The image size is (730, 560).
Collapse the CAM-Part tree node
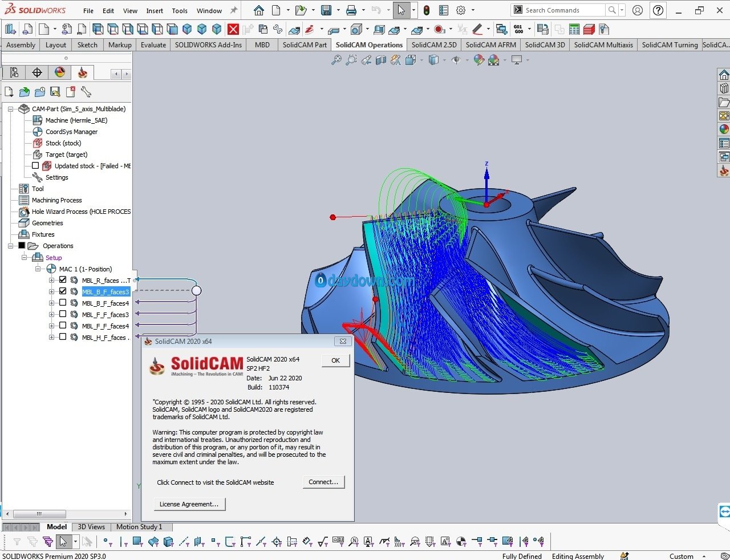(10, 109)
